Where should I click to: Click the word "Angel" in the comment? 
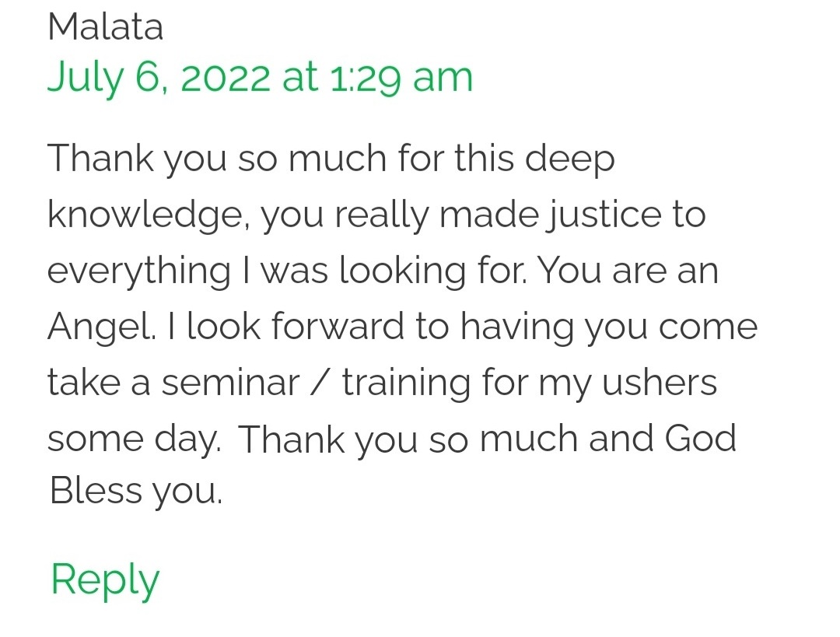[97, 327]
